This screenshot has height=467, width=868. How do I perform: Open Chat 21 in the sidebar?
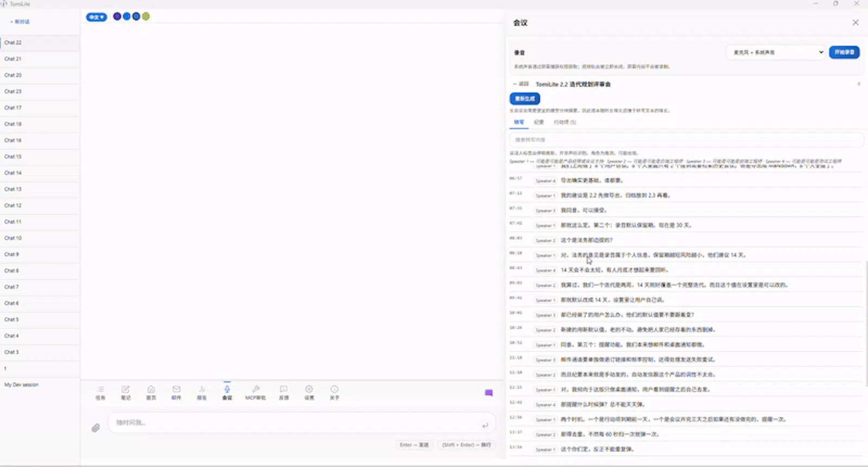pos(40,59)
